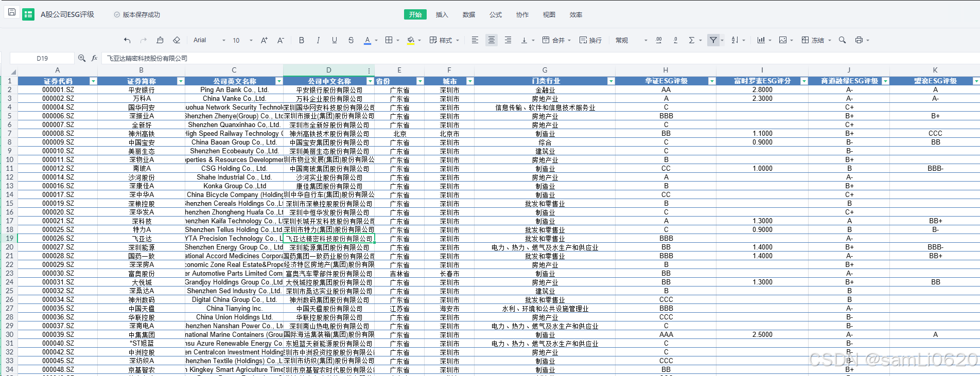Click the sum sigma icon
980x376 pixels.
point(692,40)
